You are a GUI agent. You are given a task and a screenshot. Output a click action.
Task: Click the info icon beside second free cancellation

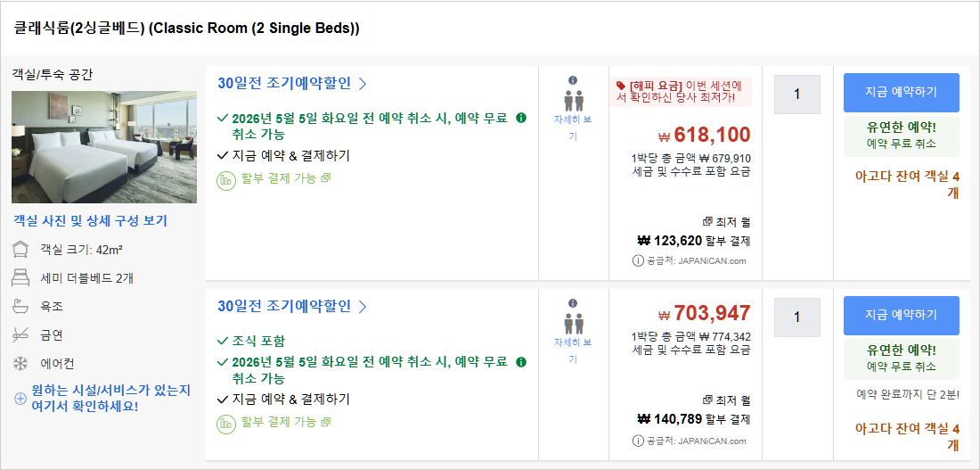(x=522, y=362)
